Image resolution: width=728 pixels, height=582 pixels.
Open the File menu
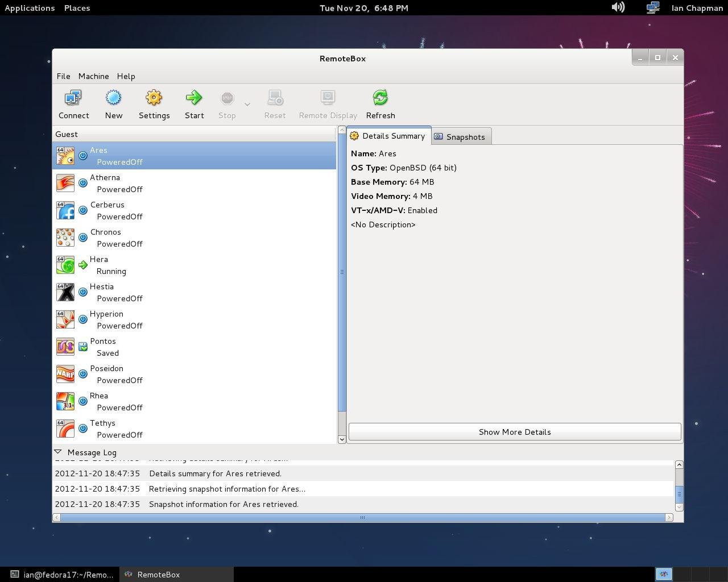click(x=63, y=76)
